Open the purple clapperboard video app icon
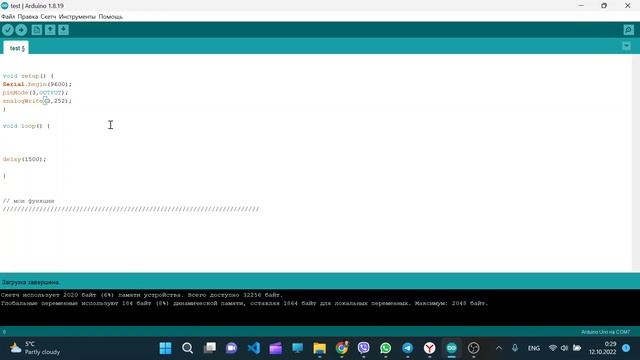Screen dimensions: 640x360 click(x=276, y=348)
